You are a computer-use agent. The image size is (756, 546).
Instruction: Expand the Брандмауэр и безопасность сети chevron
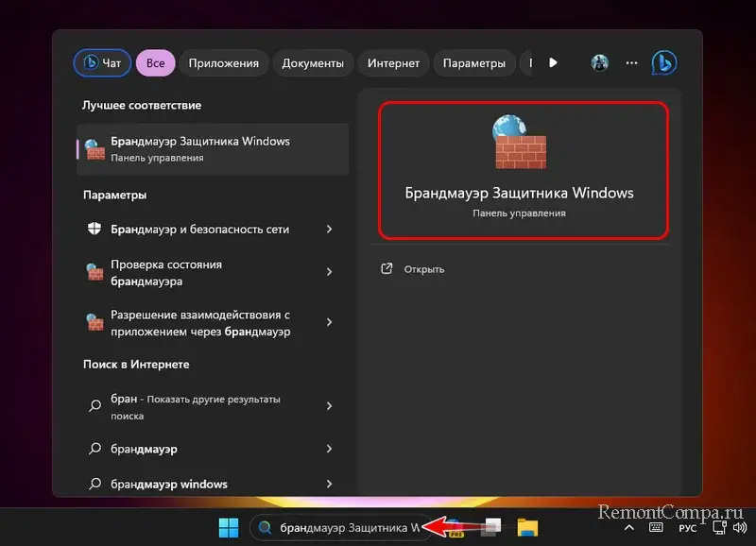tap(329, 230)
